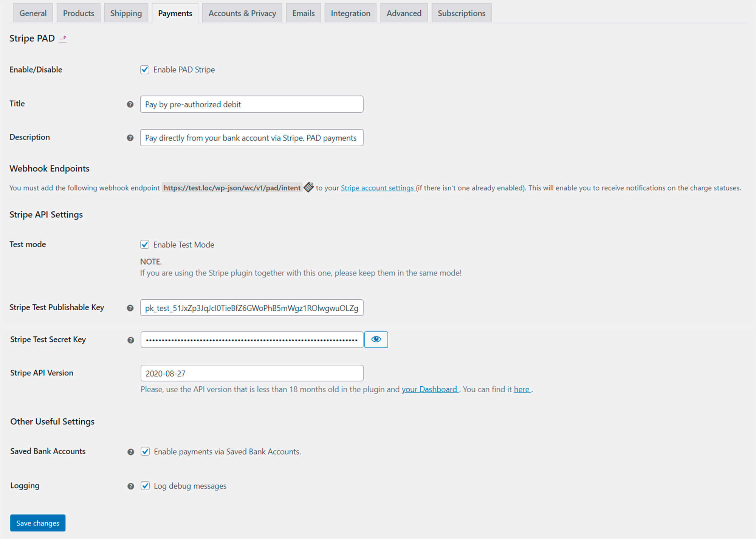Click help icon for Stripe Test Publishable Key
Screen dimensions: 756x539
(130, 308)
